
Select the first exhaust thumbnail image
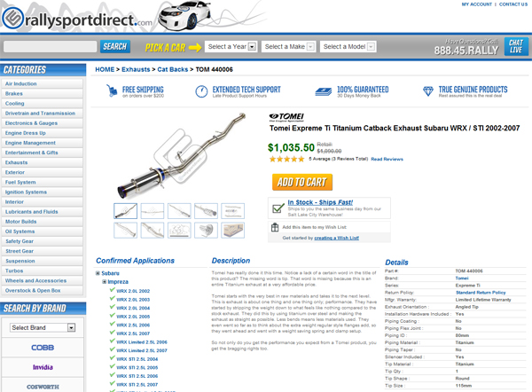pyautogui.click(x=126, y=211)
